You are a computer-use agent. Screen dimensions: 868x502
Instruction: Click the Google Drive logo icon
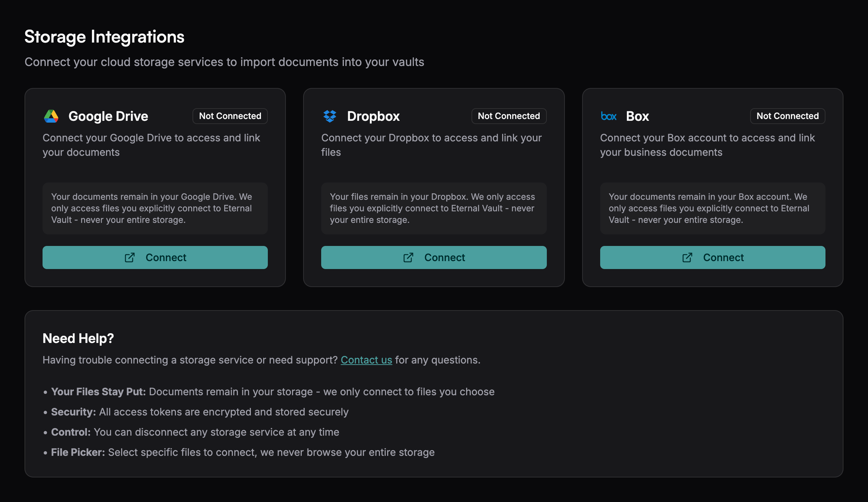tap(51, 116)
